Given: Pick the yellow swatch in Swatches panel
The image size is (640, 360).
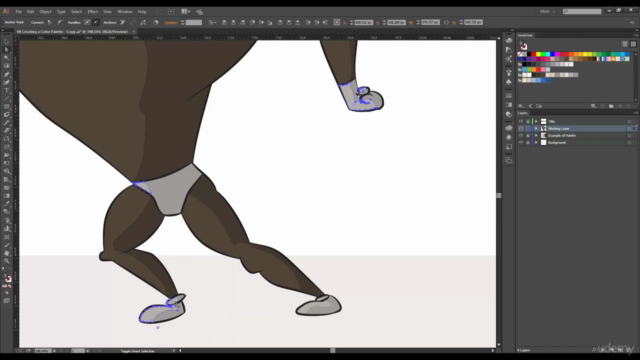Looking at the screenshot, I should pyautogui.click(x=538, y=54).
